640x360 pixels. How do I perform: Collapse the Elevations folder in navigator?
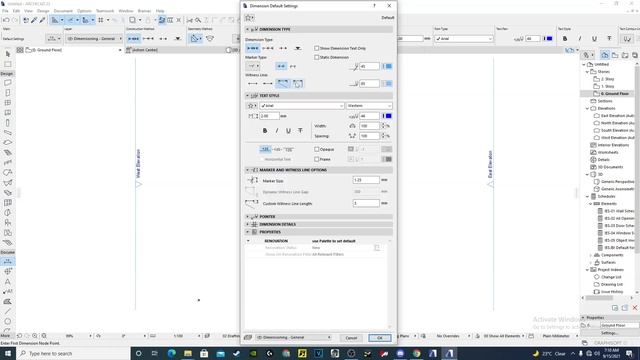click(587, 109)
